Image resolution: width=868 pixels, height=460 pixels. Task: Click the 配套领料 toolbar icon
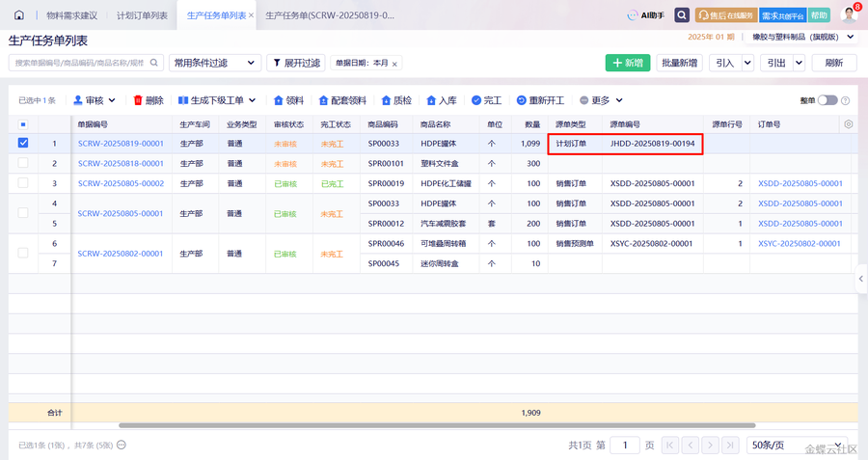[324, 100]
